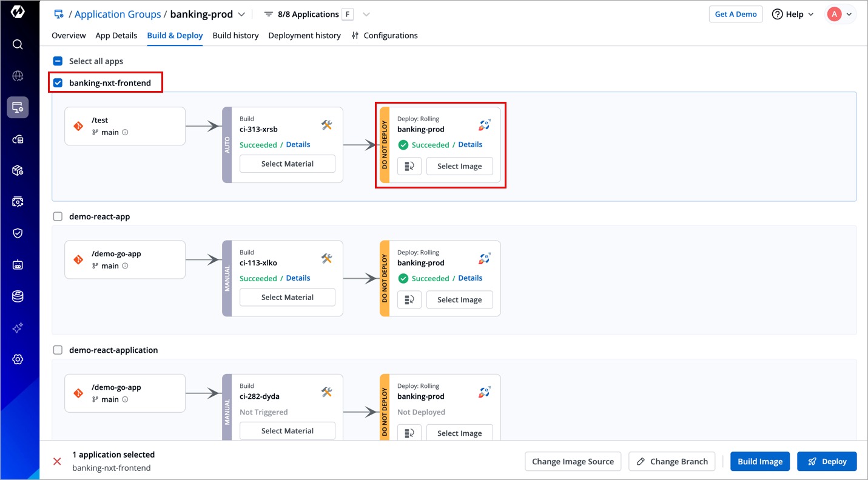Click the rollback icon for banking-nxt-frontend deploy

click(409, 166)
